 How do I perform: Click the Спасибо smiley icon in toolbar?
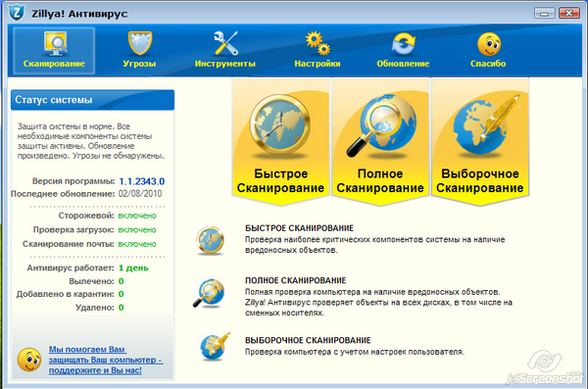point(489,44)
